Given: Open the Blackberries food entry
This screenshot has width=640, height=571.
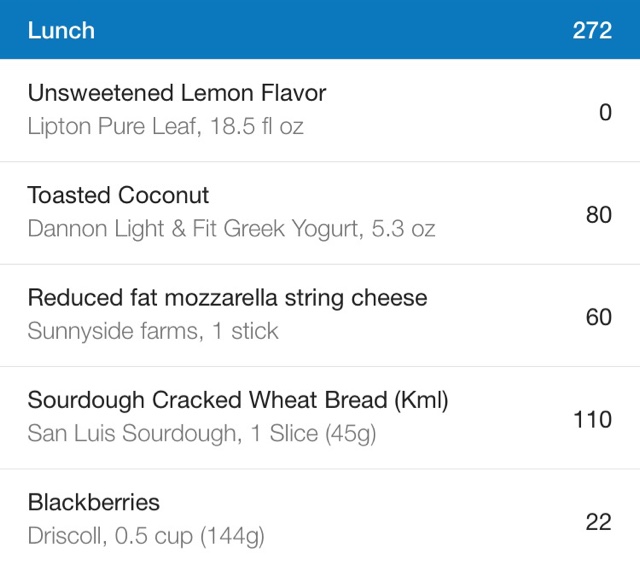Looking at the screenshot, I should click(93, 502).
